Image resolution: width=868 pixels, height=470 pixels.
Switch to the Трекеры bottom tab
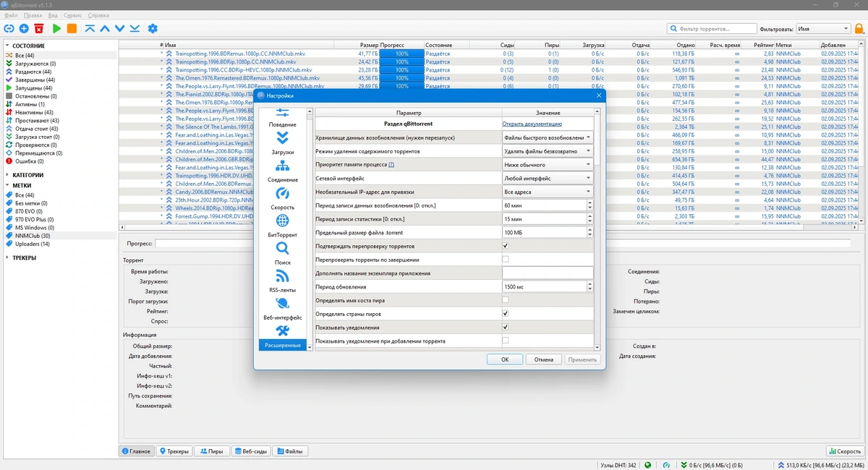174,451
